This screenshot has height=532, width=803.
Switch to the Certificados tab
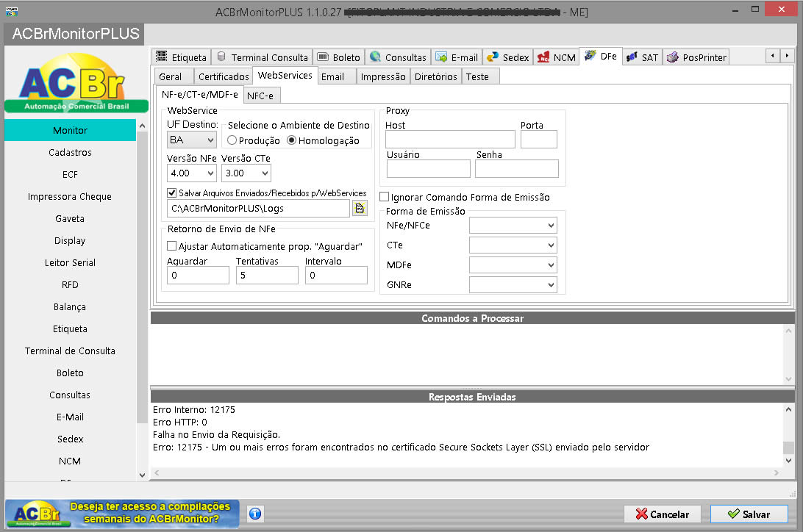224,76
